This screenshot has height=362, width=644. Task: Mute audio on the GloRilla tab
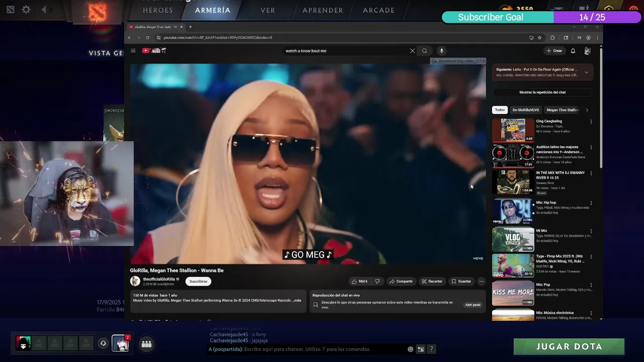(x=175, y=27)
